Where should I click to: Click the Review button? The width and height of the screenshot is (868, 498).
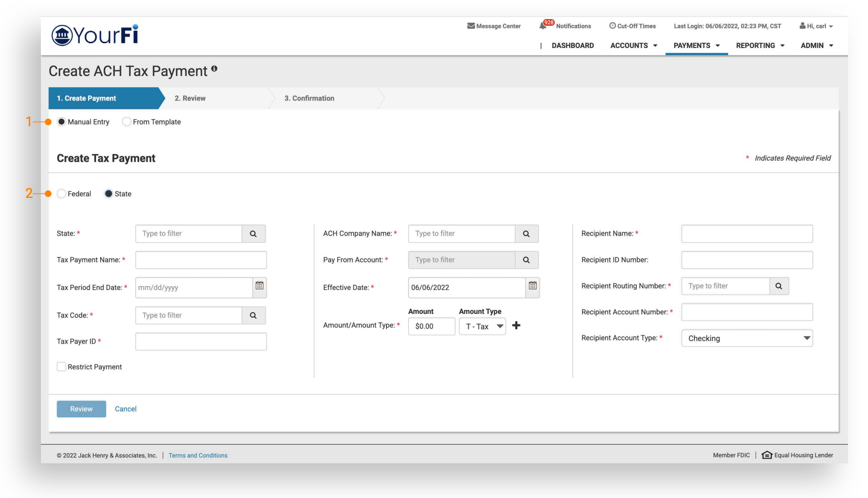(x=81, y=409)
